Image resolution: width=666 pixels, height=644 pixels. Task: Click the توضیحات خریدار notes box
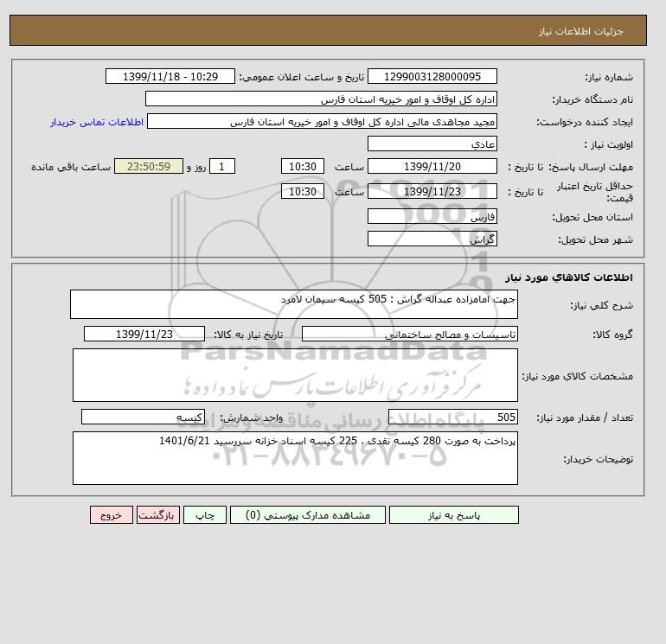tap(295, 458)
